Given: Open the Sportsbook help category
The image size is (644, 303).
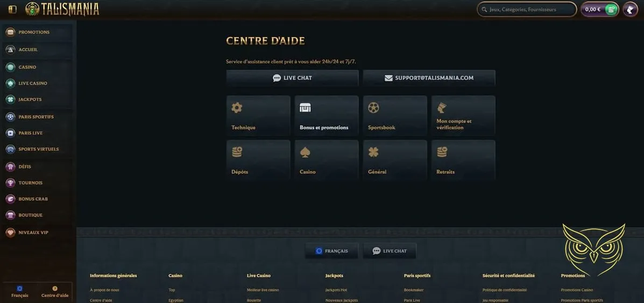Looking at the screenshot, I should (x=395, y=115).
